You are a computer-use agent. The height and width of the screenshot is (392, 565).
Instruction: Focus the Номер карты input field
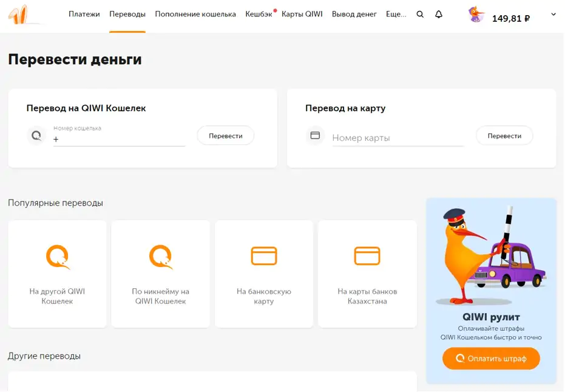398,138
